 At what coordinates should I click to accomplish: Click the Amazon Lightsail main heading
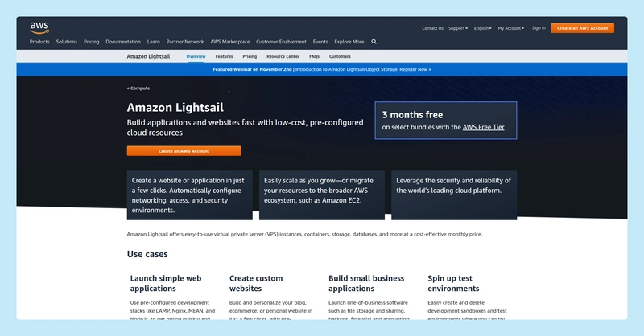(175, 108)
